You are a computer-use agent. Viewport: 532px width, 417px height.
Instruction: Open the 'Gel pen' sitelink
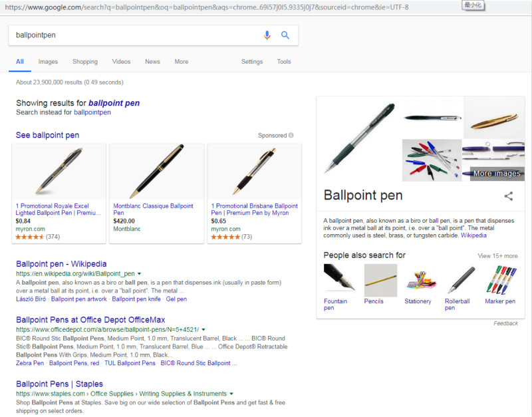click(x=176, y=299)
